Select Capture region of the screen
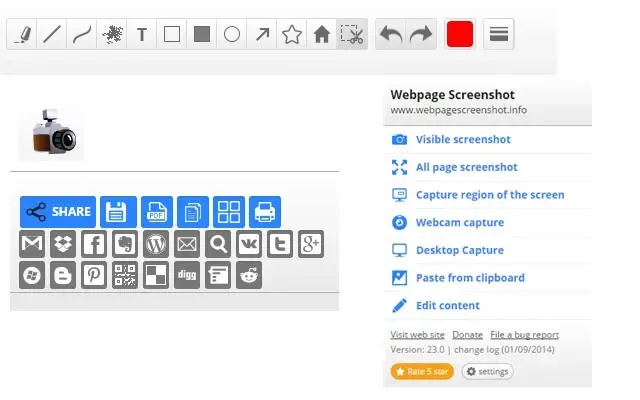The width and height of the screenshot is (640, 400). click(x=488, y=195)
